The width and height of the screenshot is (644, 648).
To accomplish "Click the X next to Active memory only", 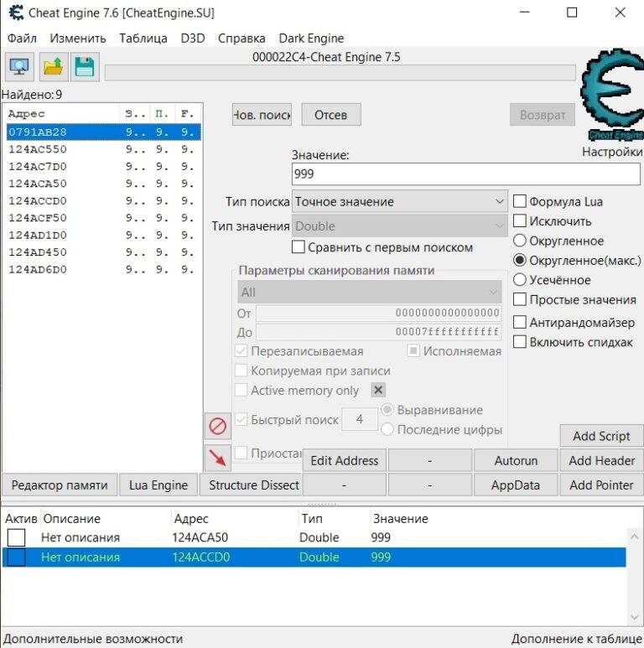I will [378, 390].
